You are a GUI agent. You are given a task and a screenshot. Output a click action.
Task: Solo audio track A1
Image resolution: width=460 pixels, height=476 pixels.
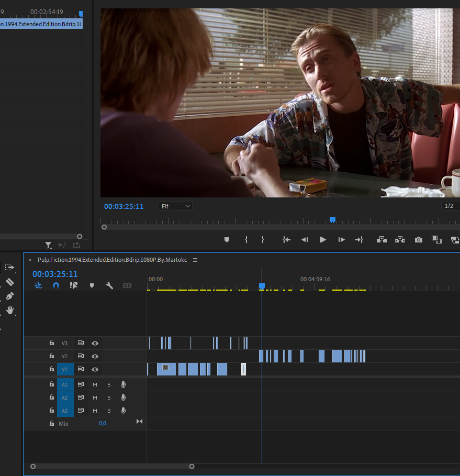point(109,385)
